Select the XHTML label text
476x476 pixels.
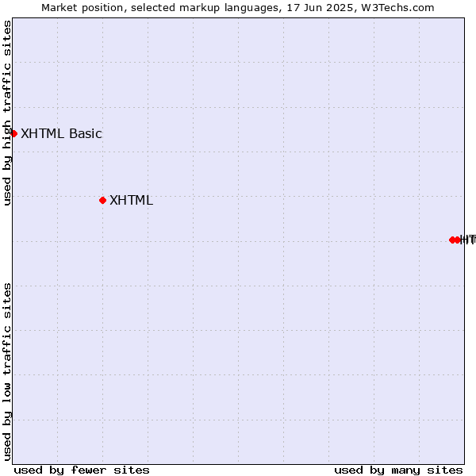point(131,201)
